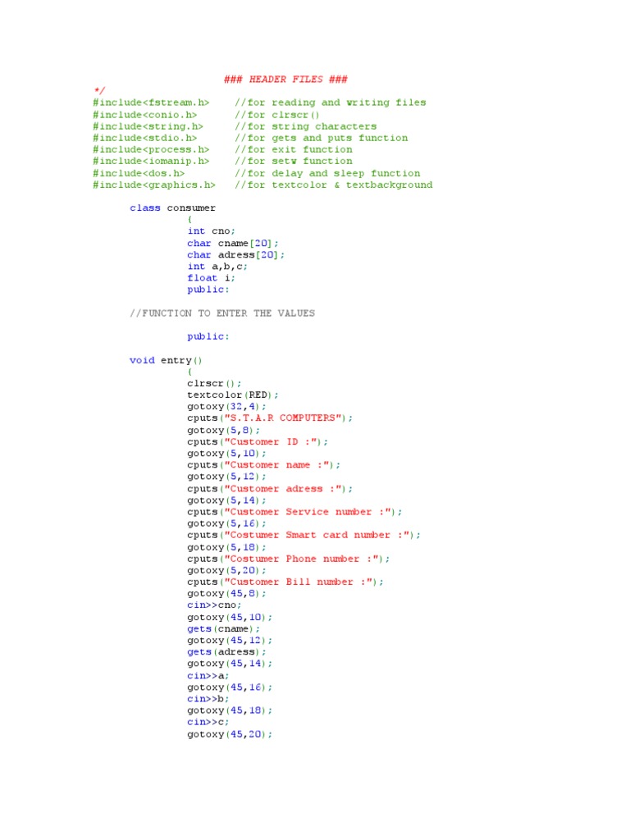Click comment '//for clrscr()'
630x840 pixels.
click(x=277, y=115)
